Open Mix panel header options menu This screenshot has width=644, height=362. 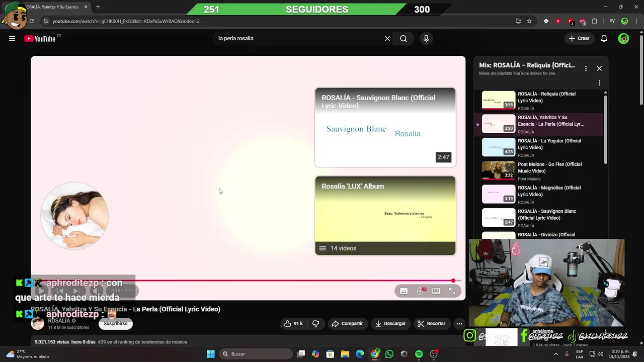[x=586, y=68]
